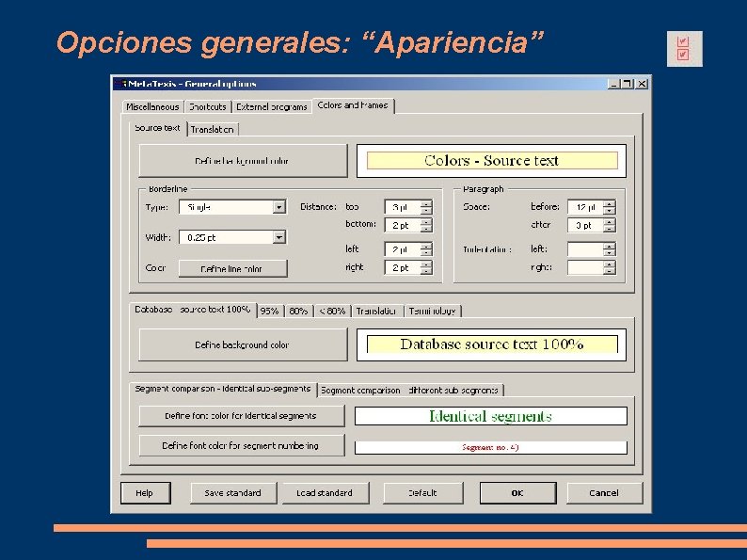Open the External programs tab
The height and width of the screenshot is (560, 747).
[x=272, y=106]
